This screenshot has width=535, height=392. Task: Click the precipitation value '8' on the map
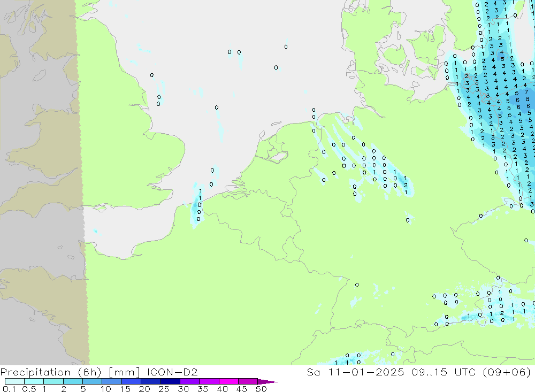pyautogui.click(x=528, y=99)
